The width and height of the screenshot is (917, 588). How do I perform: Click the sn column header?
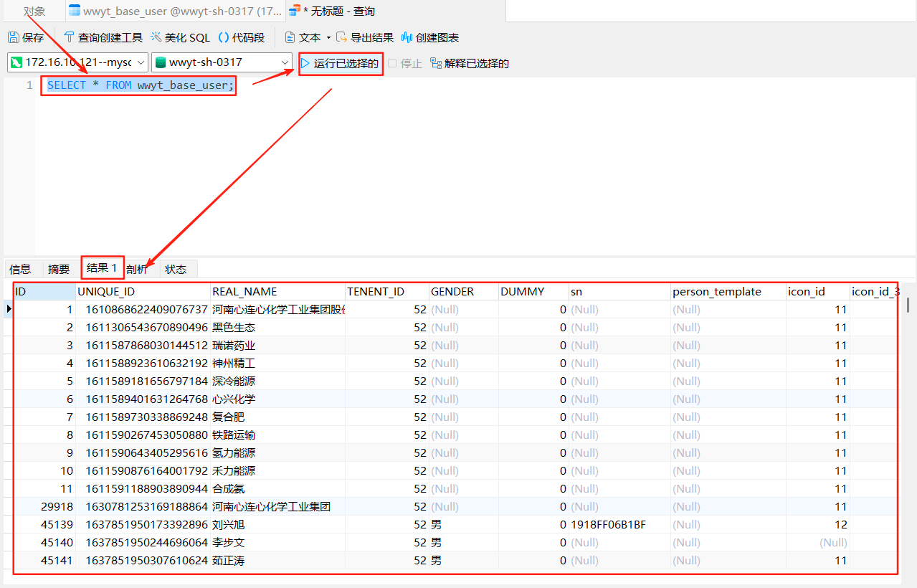[619, 292]
